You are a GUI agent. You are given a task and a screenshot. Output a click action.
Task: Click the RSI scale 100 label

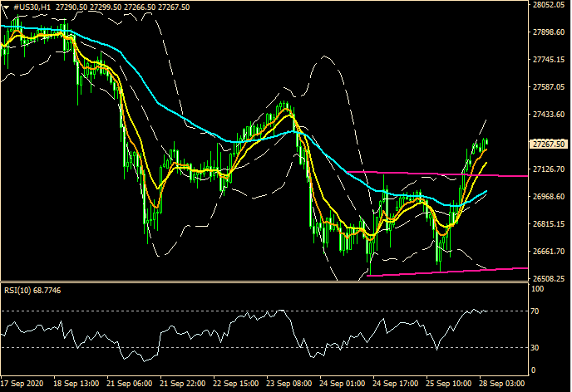click(x=538, y=288)
